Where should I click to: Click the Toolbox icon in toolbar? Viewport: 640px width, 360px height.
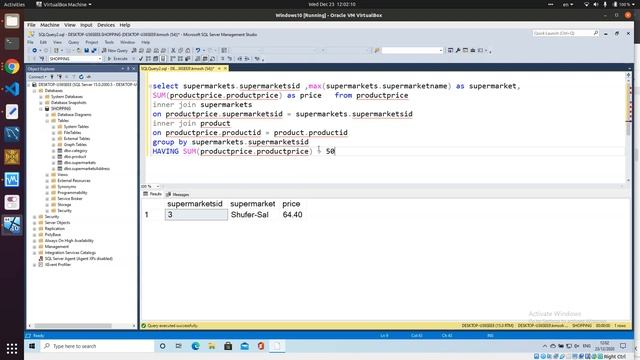click(473, 50)
